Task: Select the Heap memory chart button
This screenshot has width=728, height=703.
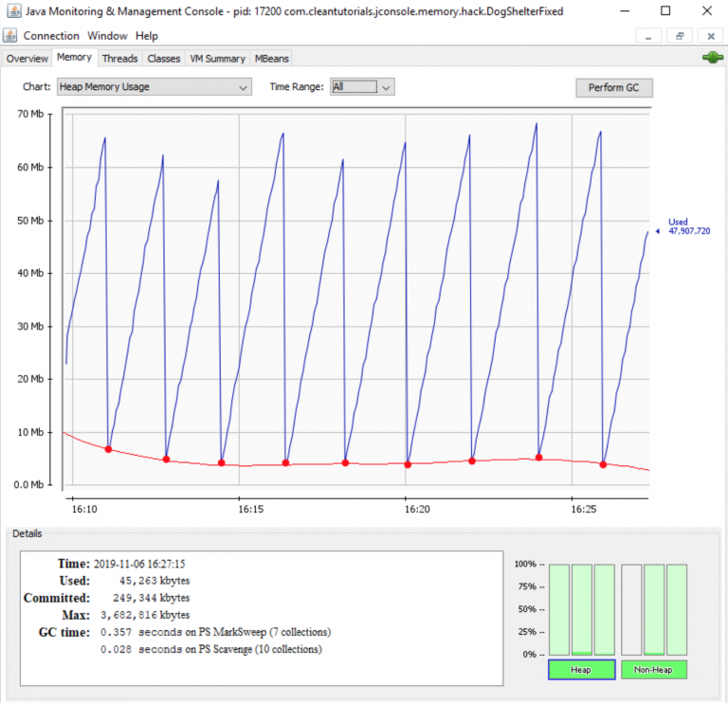Action: (x=581, y=670)
